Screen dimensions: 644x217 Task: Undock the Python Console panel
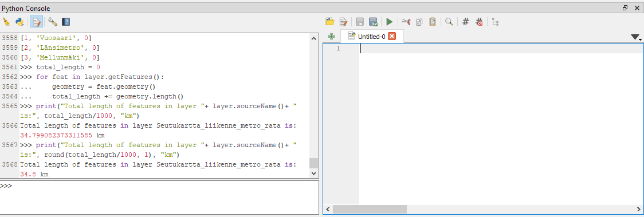point(625,8)
